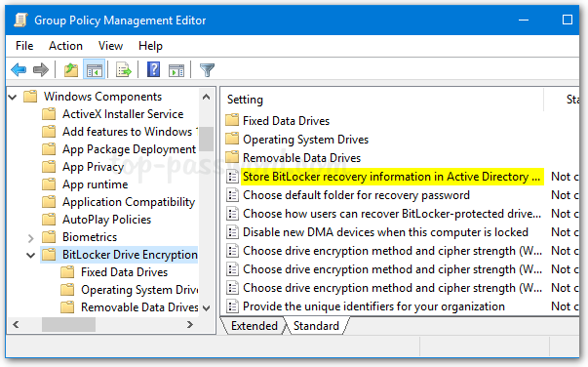Toggle the Show/Hide Action Pane icon
This screenshot has height=367, width=588.
coord(176,70)
